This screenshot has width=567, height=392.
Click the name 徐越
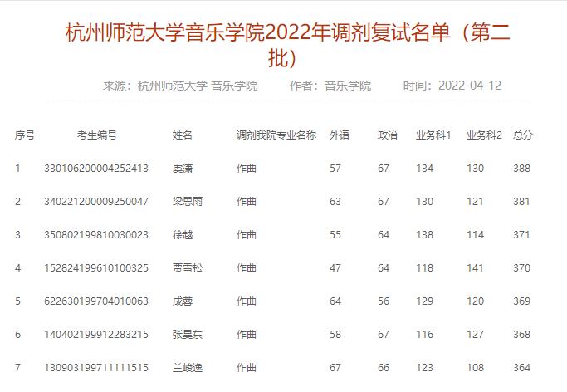point(183,235)
